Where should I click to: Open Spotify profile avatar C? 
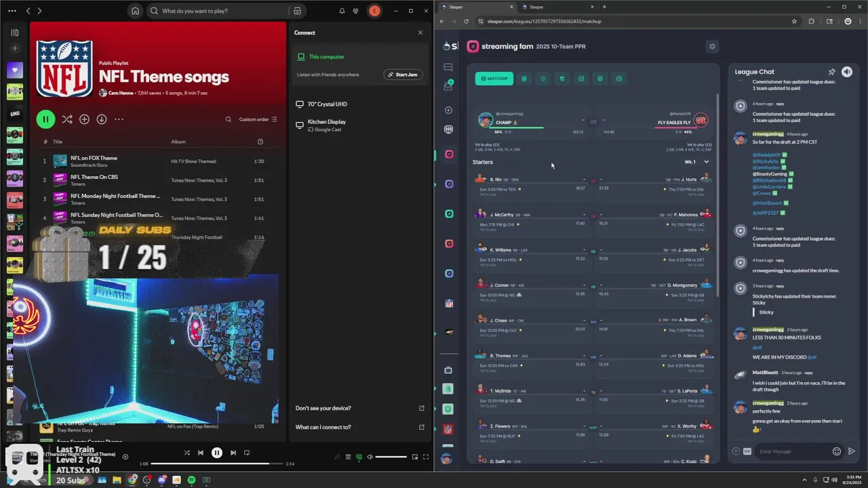point(374,11)
